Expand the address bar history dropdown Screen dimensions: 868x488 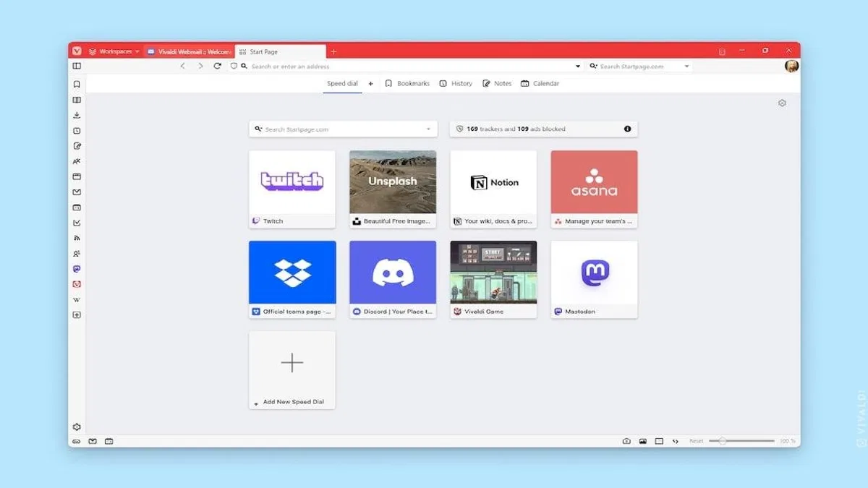point(578,67)
